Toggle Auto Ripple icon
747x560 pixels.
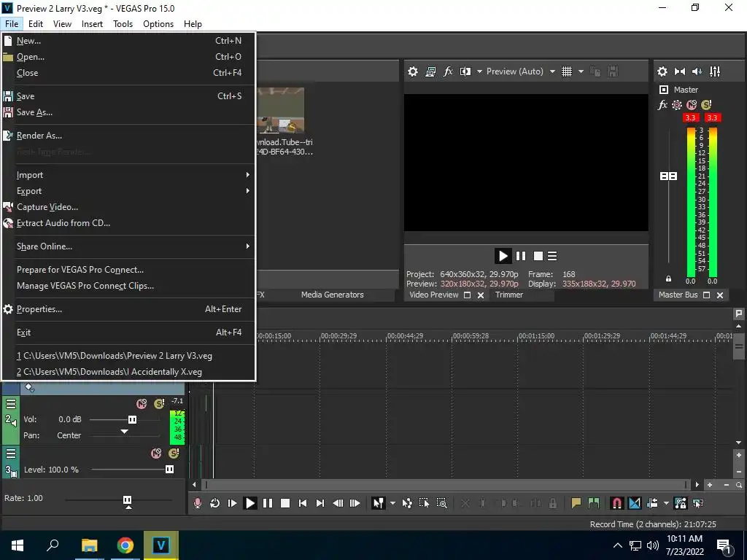(652, 503)
